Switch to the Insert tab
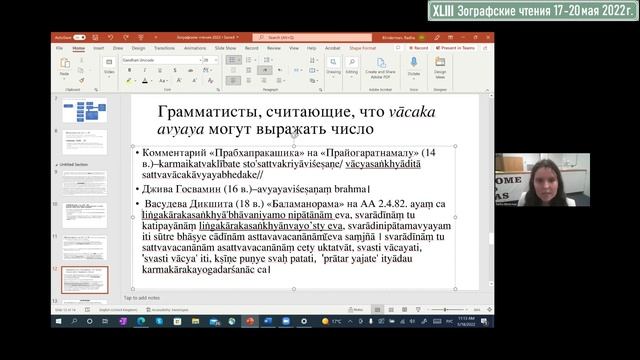 [98, 48]
